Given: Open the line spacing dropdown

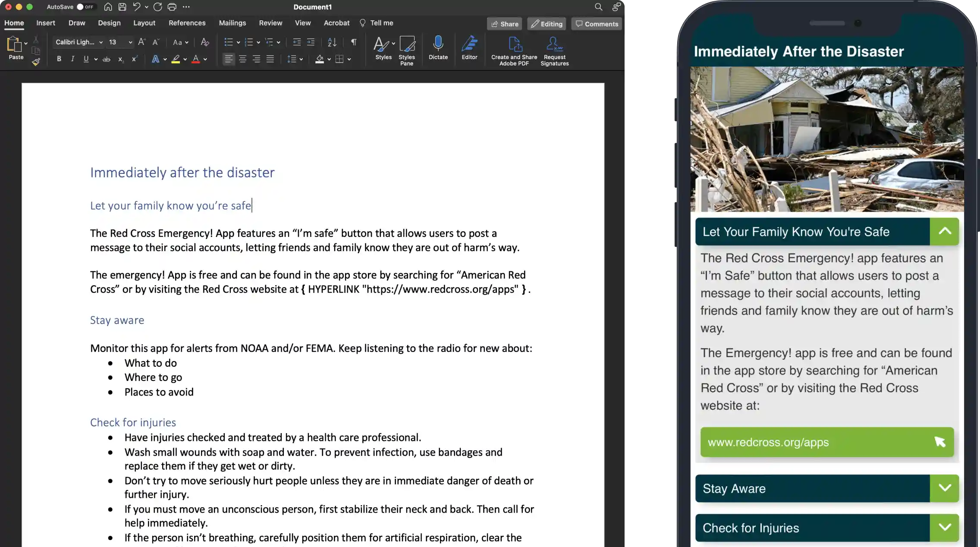Looking at the screenshot, I should pos(295,59).
